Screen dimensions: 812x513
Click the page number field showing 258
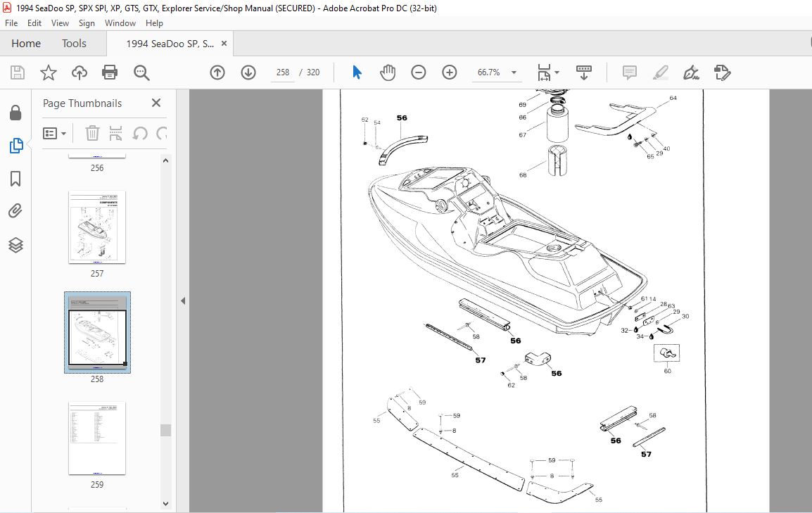coord(283,72)
